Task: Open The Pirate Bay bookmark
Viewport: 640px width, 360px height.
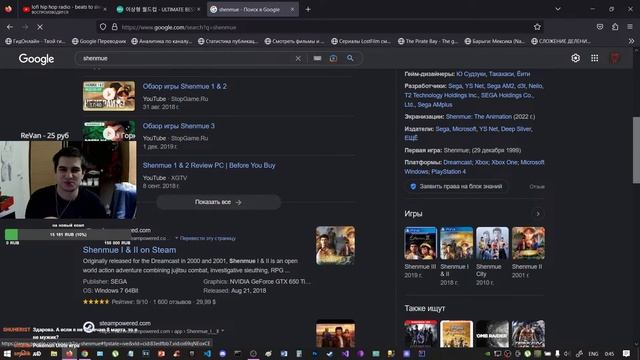Action: 428,41
